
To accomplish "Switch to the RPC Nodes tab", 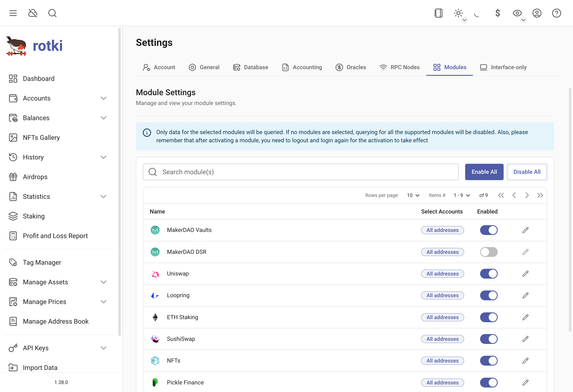I will [x=399, y=67].
